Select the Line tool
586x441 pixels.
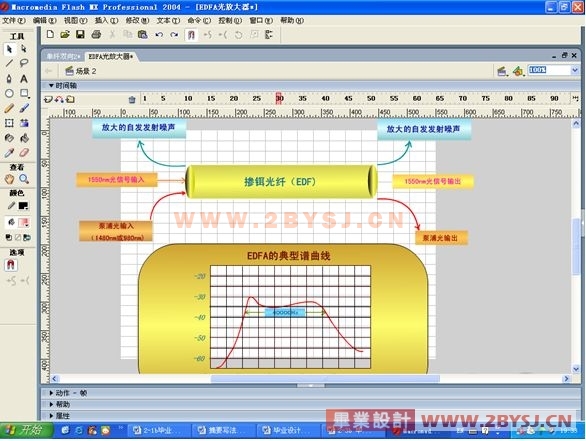click(9, 63)
